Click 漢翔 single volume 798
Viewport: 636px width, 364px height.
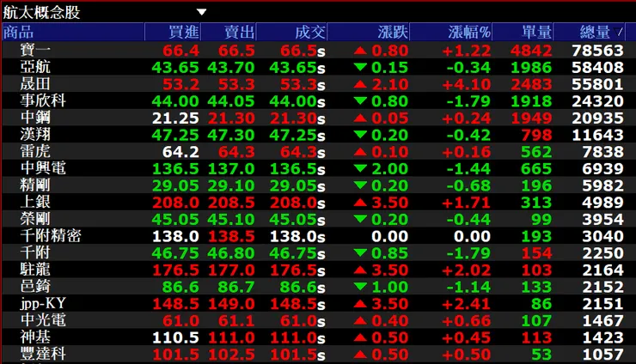coord(536,135)
